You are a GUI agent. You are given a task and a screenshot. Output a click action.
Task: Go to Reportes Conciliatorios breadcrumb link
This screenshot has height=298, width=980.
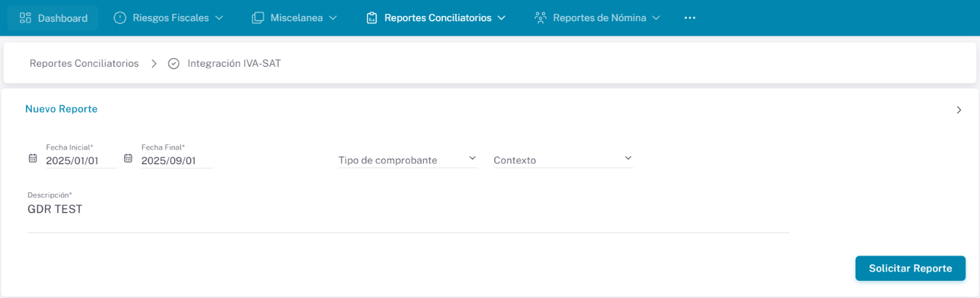point(84,64)
